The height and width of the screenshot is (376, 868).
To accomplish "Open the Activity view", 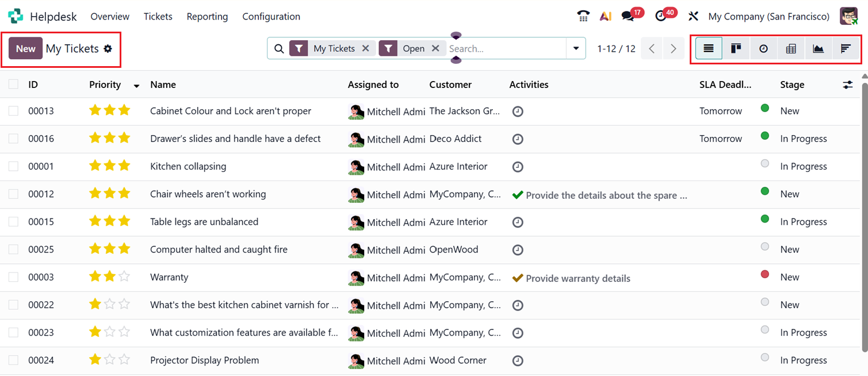I will tap(763, 49).
